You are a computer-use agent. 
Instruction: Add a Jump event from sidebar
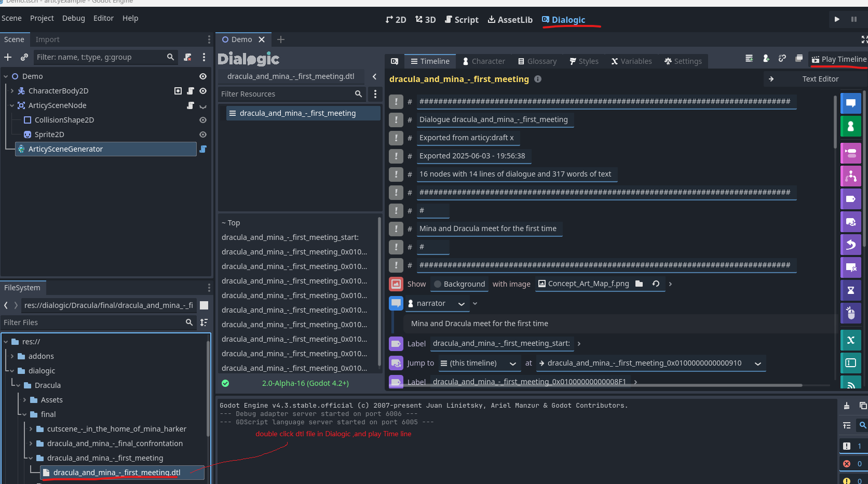(850, 222)
